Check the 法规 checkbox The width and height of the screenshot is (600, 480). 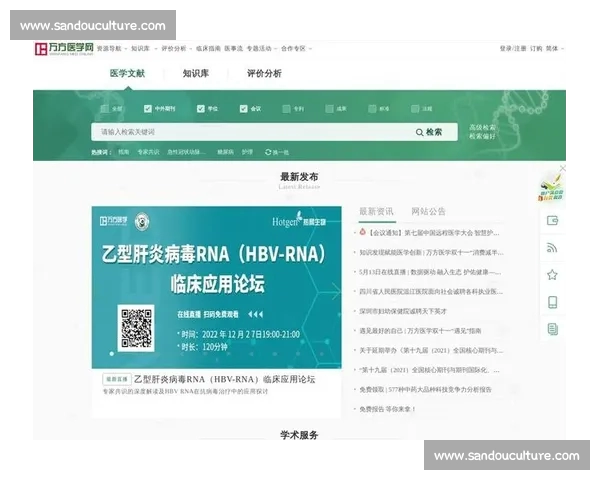415,109
